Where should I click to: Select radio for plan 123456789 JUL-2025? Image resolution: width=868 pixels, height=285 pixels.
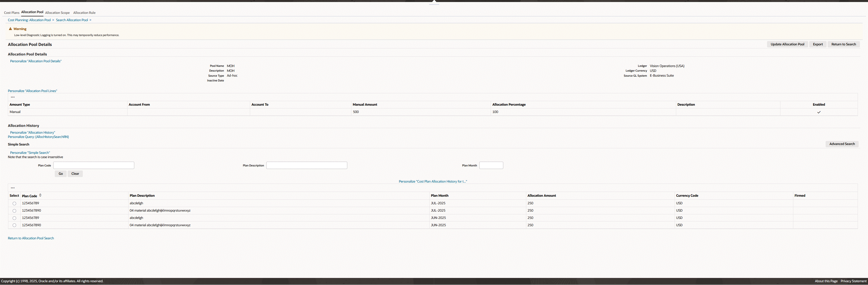(x=14, y=204)
